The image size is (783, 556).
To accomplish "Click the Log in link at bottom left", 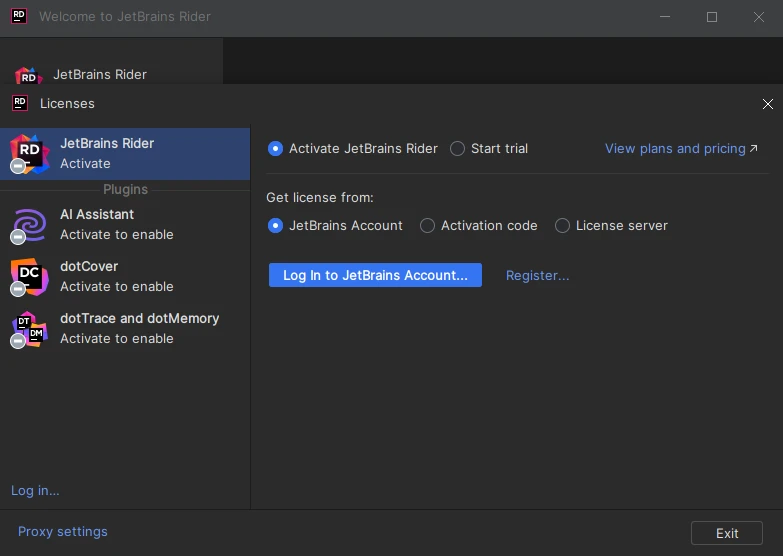I will [35, 490].
